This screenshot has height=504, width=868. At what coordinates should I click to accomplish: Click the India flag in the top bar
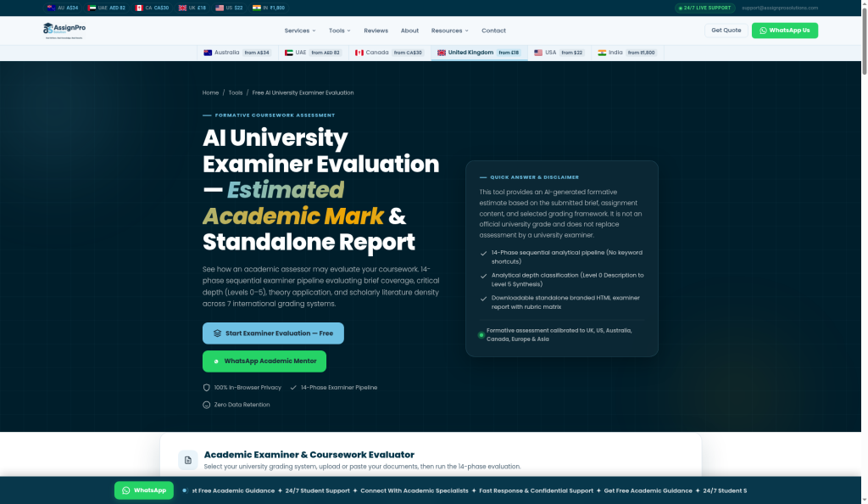[x=257, y=8]
